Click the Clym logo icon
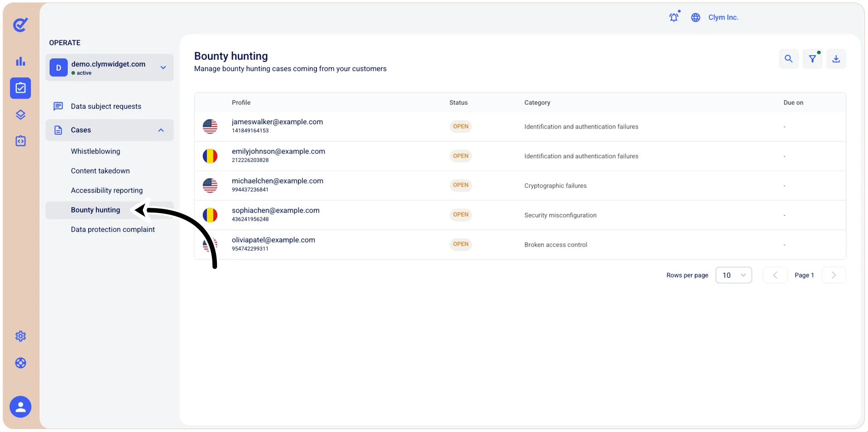 click(x=20, y=25)
